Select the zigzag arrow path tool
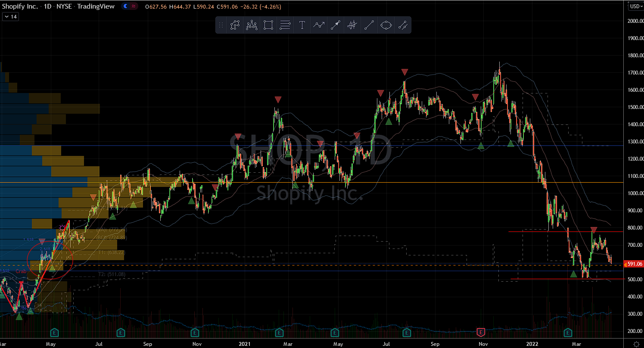The width and height of the screenshot is (644, 348). click(x=319, y=25)
